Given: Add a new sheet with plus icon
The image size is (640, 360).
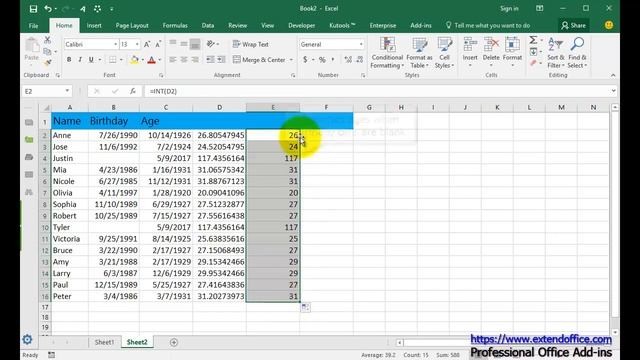Looking at the screenshot, I should (x=174, y=342).
